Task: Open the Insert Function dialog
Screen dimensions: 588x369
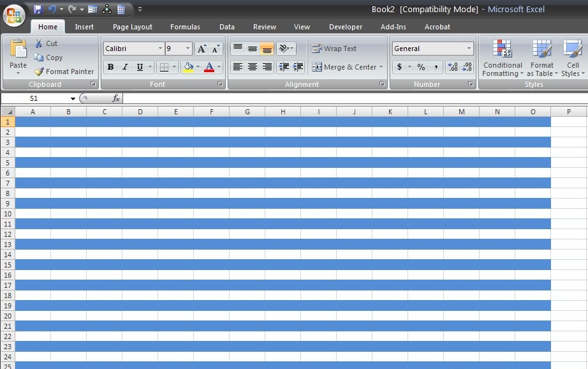Action: (116, 98)
